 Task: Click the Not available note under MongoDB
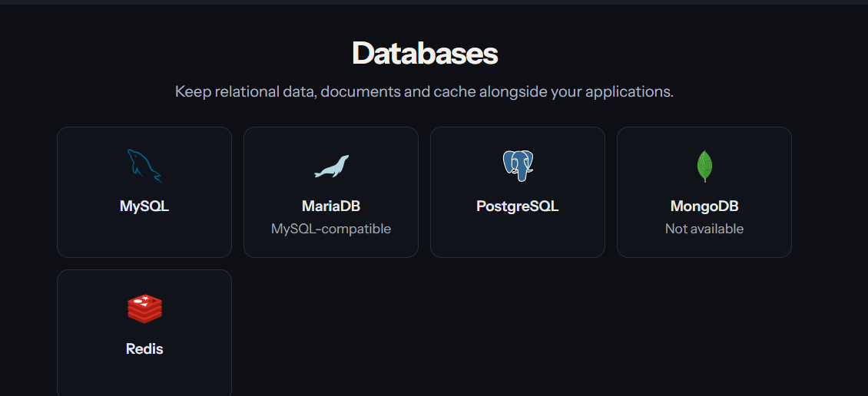pos(704,229)
